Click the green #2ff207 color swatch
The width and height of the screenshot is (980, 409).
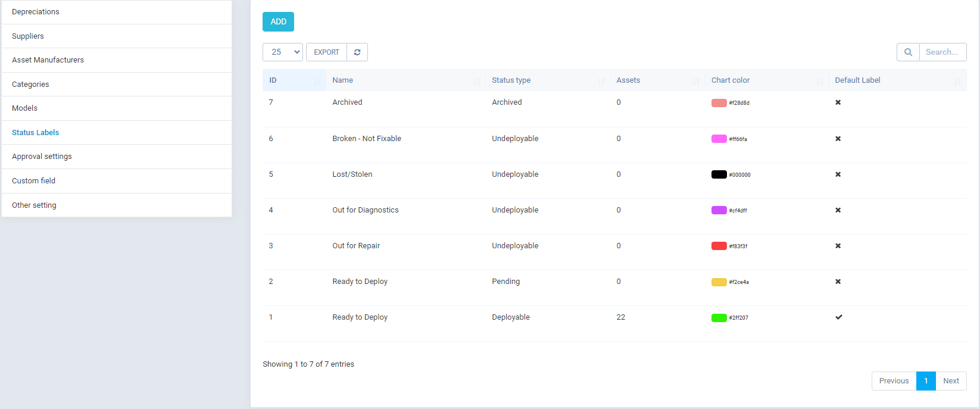719,318
